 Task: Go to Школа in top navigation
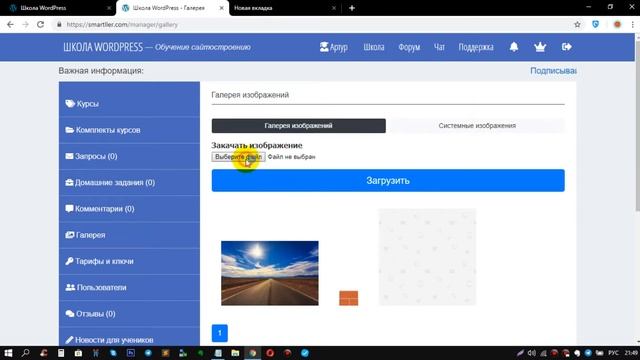pyautogui.click(x=374, y=47)
